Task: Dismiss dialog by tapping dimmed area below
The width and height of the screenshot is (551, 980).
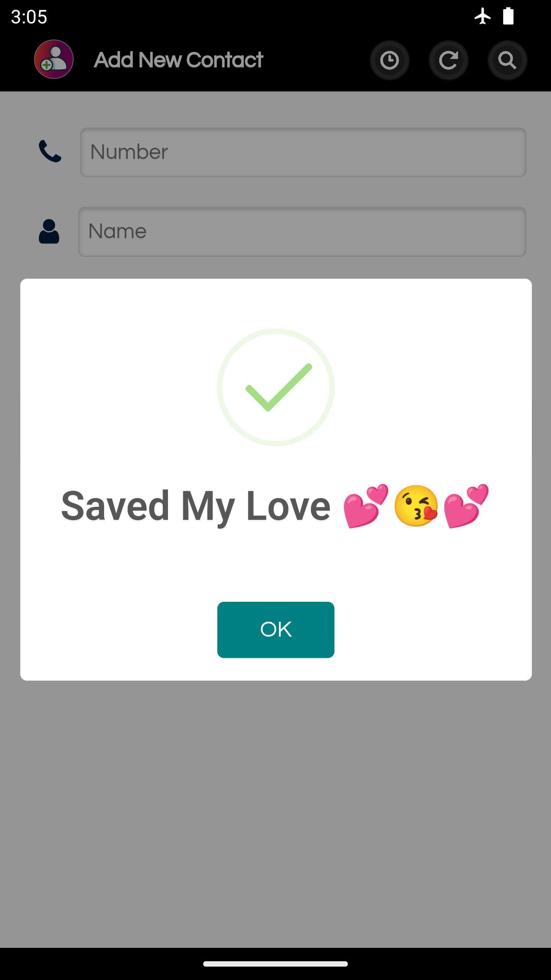Action: pyautogui.click(x=275, y=812)
